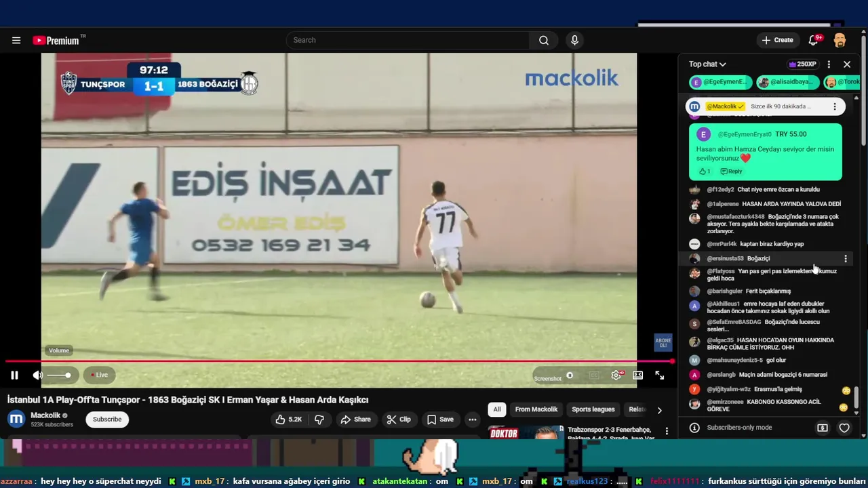Click @barishguler chat message
The height and width of the screenshot is (488, 868).
tap(766, 291)
